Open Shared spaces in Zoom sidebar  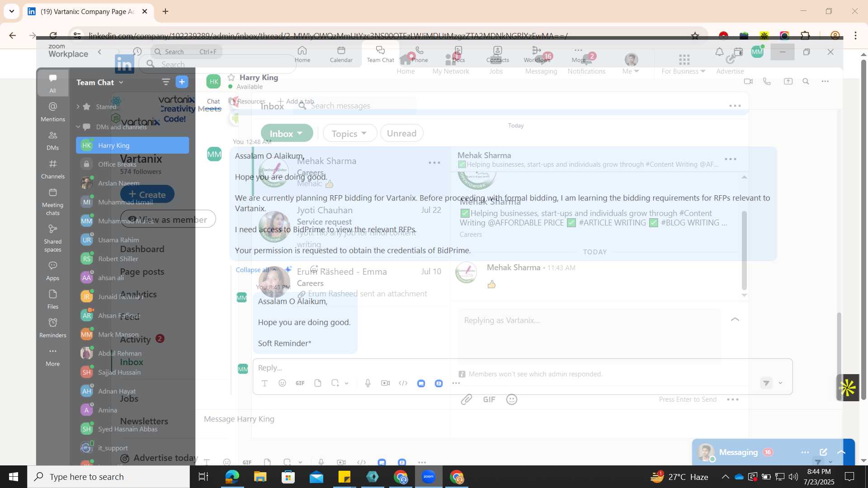(53, 238)
